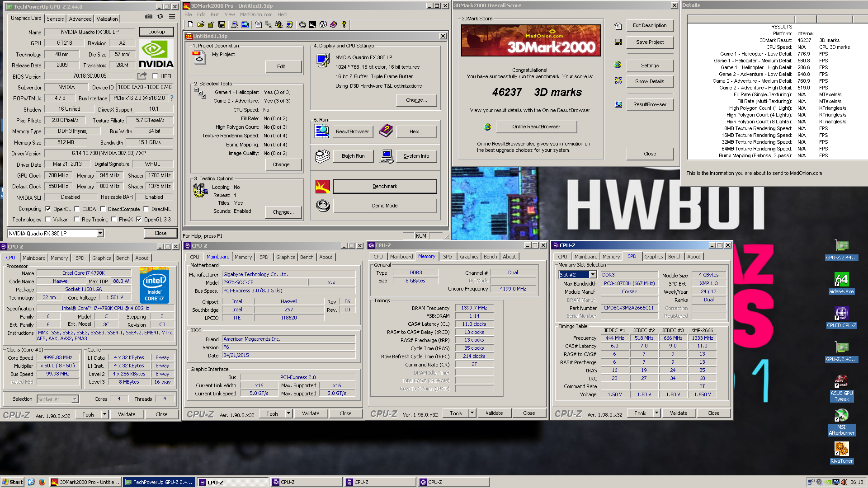Click the System Info computer toolbar icon
Image resolution: width=868 pixels, height=488 pixels.
click(235, 24)
